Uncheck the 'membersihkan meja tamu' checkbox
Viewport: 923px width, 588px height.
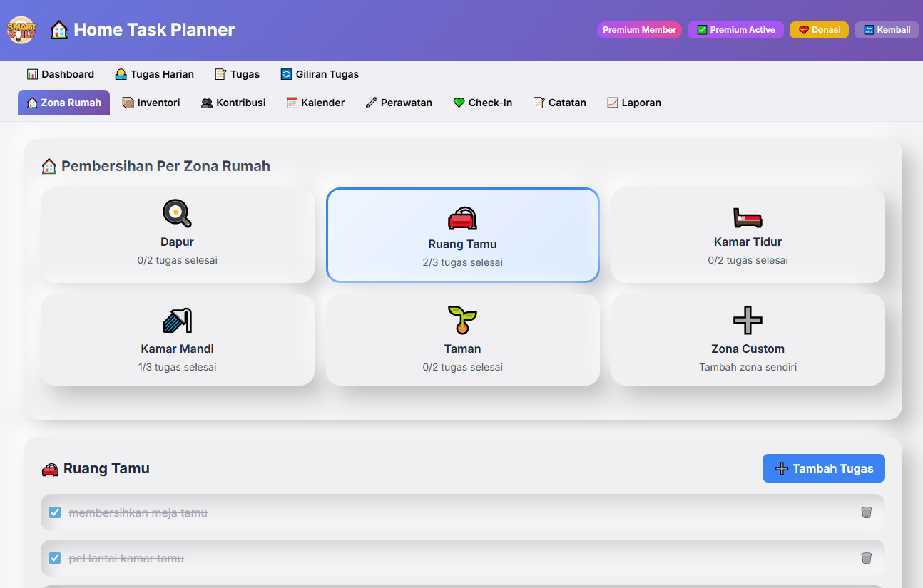tap(55, 512)
